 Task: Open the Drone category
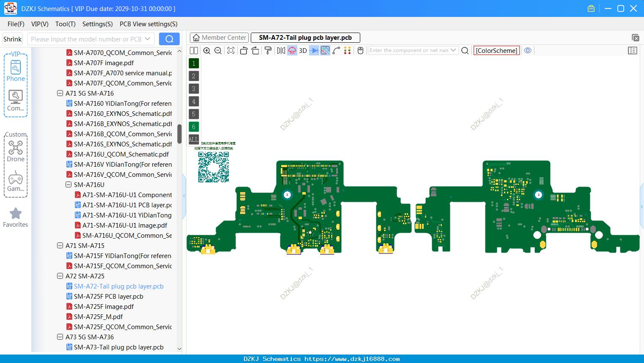16,151
